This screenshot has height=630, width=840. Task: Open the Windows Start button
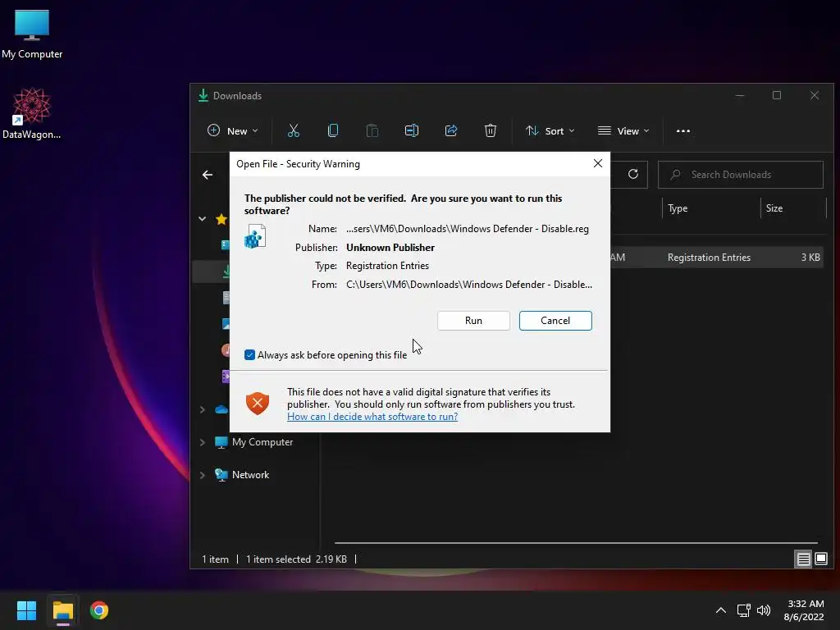click(x=26, y=610)
